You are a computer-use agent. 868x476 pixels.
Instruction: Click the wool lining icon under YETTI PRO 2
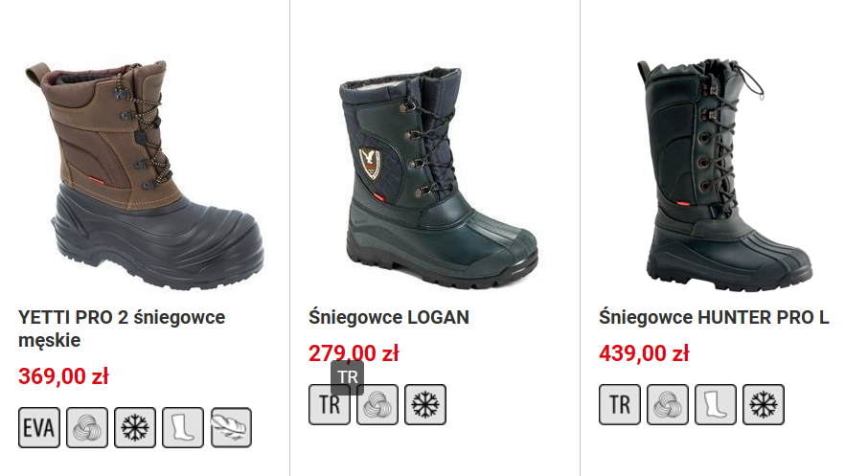tap(87, 428)
